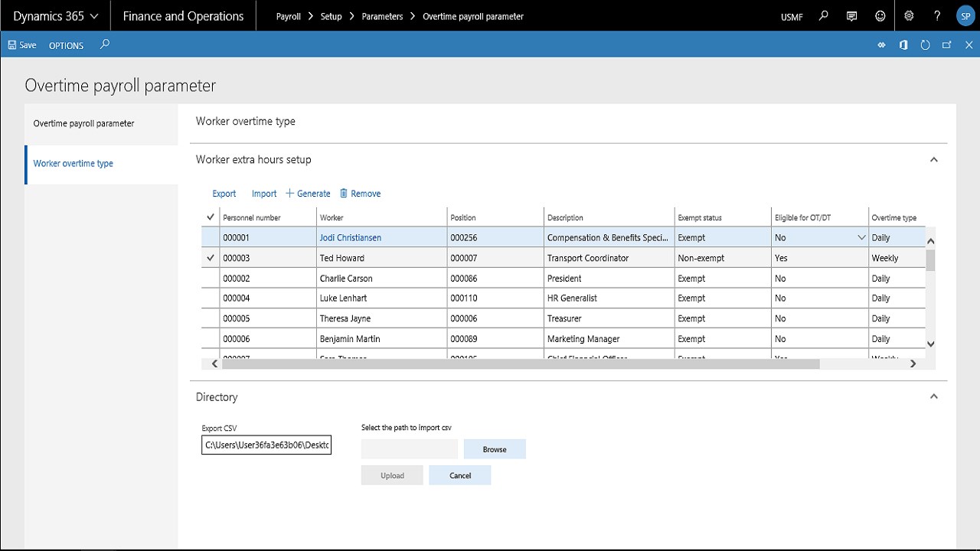Viewport: 980px width, 551px height.
Task: Click the smiley feedback icon
Action: click(x=880, y=16)
